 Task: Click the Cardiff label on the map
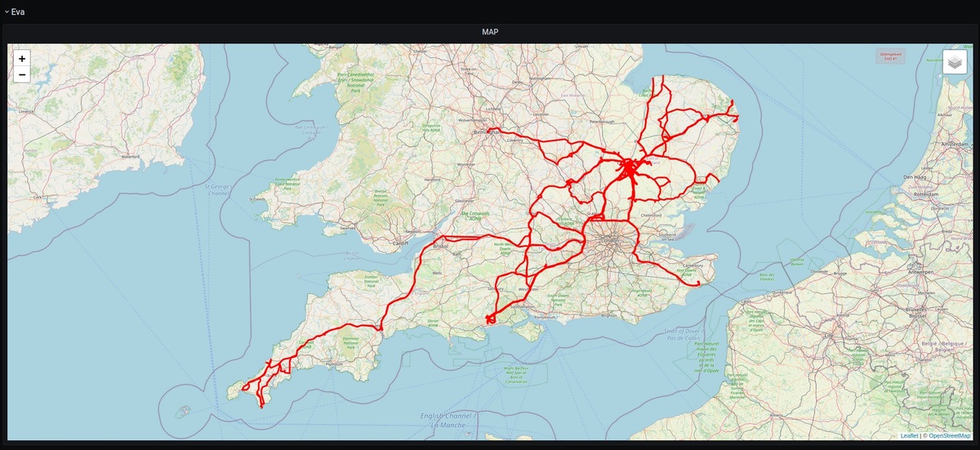tap(400, 243)
